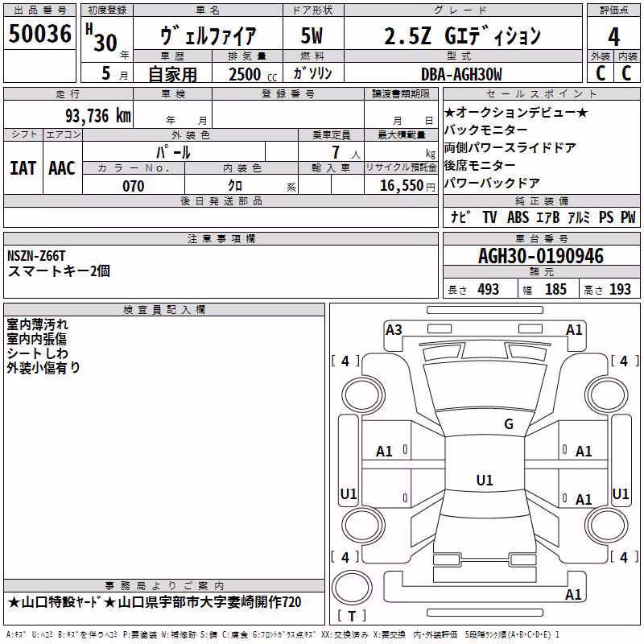Image resolution: width=644 pixels, height=644 pixels.
Task: Click air conditioner value AAC
Action: 62,168
